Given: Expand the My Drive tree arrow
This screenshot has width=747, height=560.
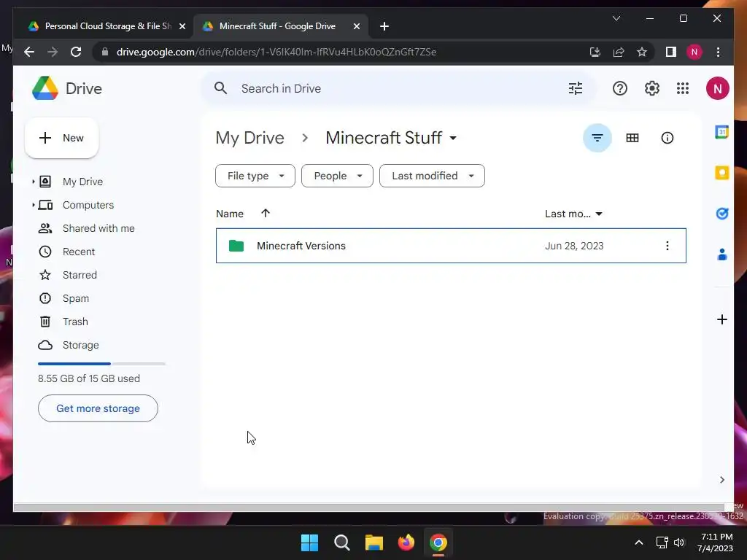Looking at the screenshot, I should (33, 182).
